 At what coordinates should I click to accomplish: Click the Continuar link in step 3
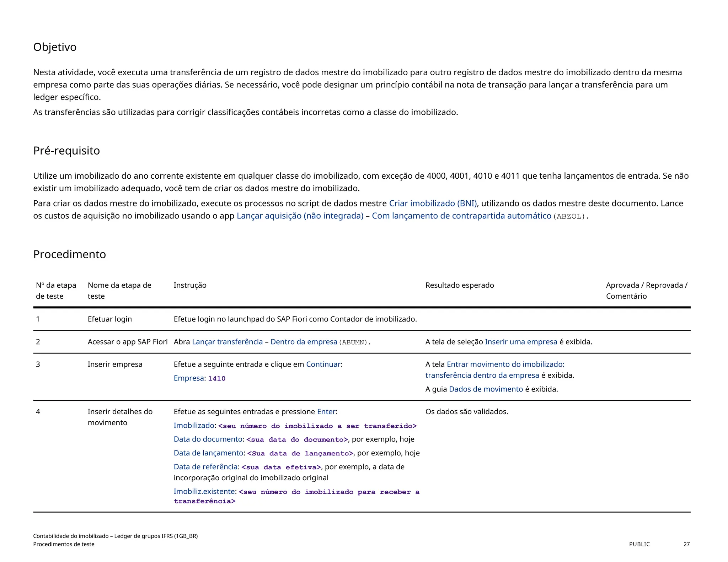tap(323, 364)
